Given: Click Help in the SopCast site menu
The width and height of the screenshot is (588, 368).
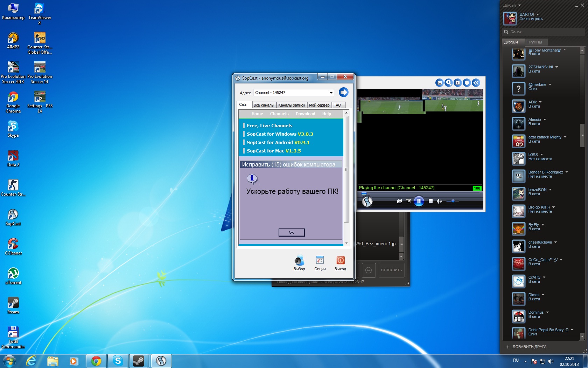Looking at the screenshot, I should click(327, 114).
